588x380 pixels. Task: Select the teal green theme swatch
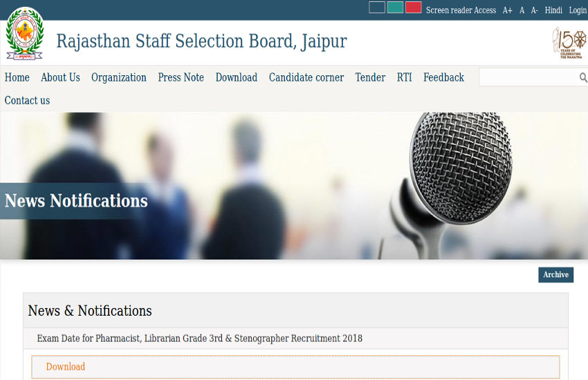[x=395, y=8]
